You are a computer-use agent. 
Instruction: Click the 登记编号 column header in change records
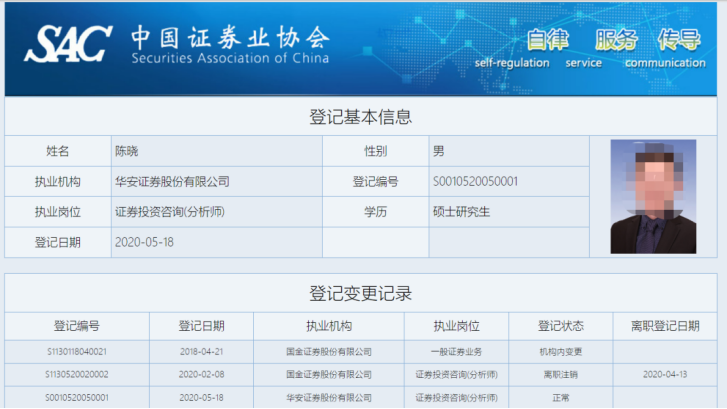(77, 326)
